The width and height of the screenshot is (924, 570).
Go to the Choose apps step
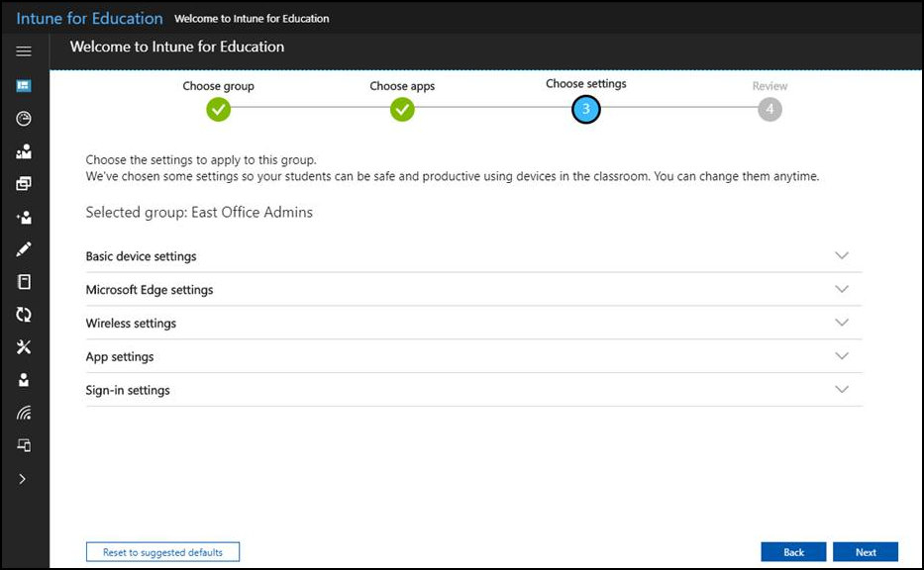(402, 110)
